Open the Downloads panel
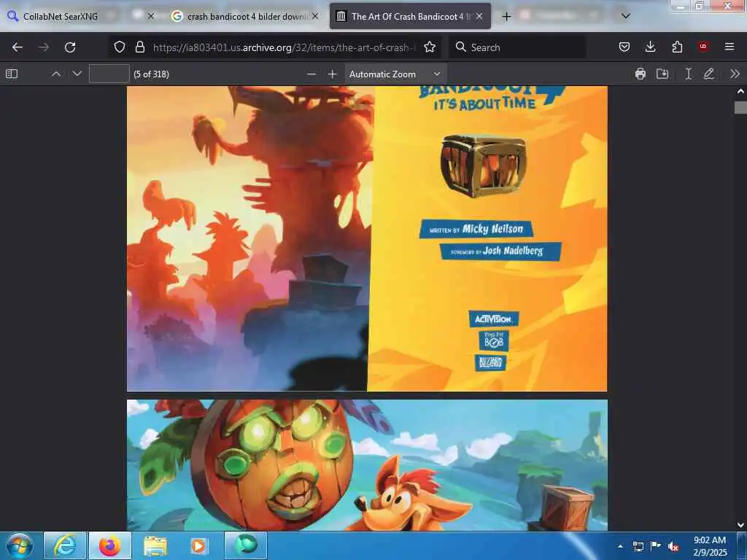 (650, 47)
